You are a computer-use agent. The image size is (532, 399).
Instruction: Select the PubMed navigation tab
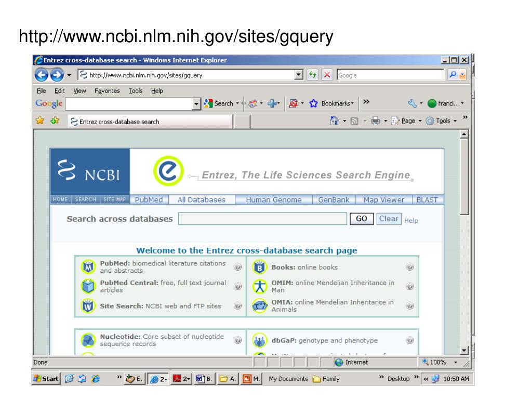pyautogui.click(x=149, y=200)
